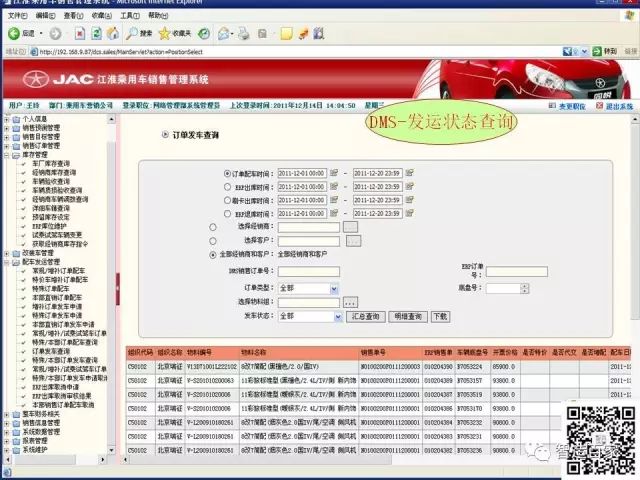640x480 pixels.
Task: Click the Mail envelope toolbar icon
Action: click(224, 33)
